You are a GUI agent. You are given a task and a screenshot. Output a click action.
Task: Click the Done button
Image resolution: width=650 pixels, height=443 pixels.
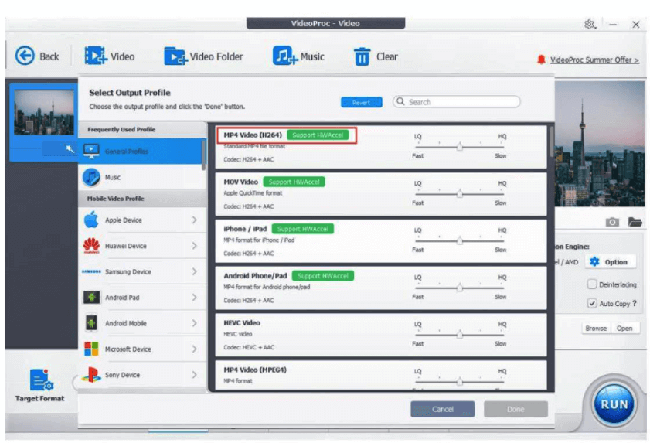(516, 409)
